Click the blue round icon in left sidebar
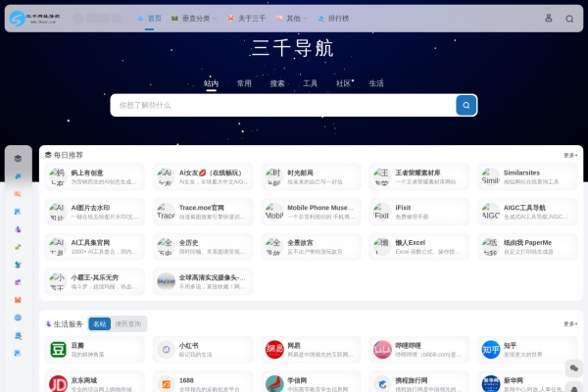Image resolution: width=588 pixels, height=392 pixels. tap(18, 318)
